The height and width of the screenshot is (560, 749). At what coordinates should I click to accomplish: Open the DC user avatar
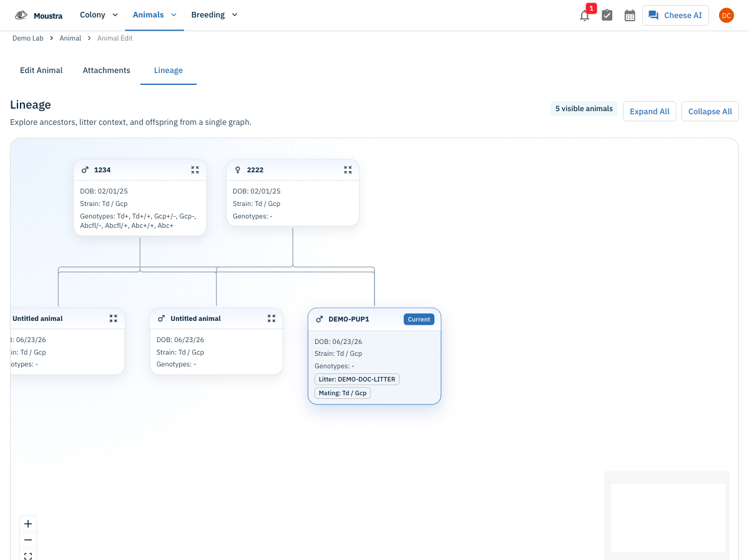coord(726,16)
